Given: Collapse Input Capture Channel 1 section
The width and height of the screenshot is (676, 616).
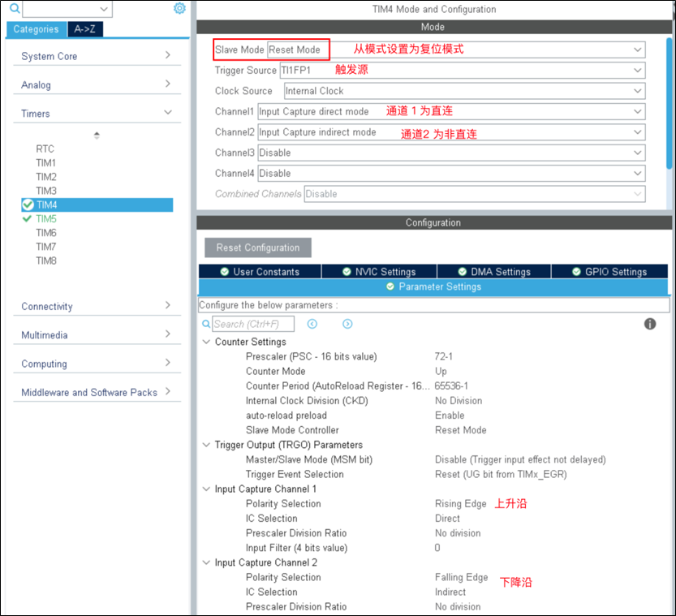Looking at the screenshot, I should (205, 489).
